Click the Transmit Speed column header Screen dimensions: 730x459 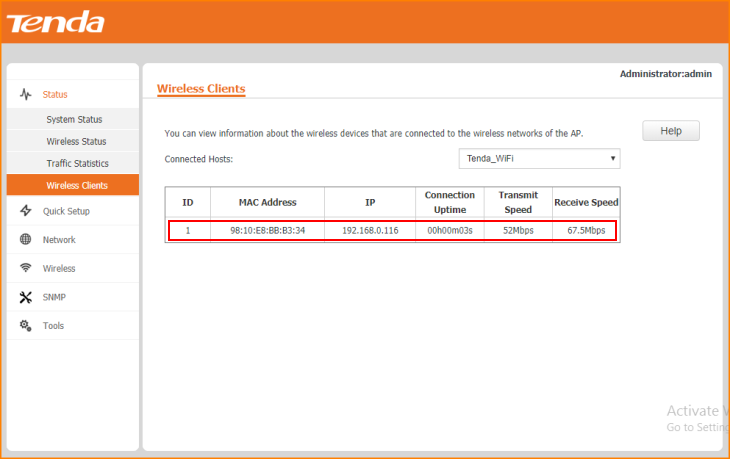(518, 202)
